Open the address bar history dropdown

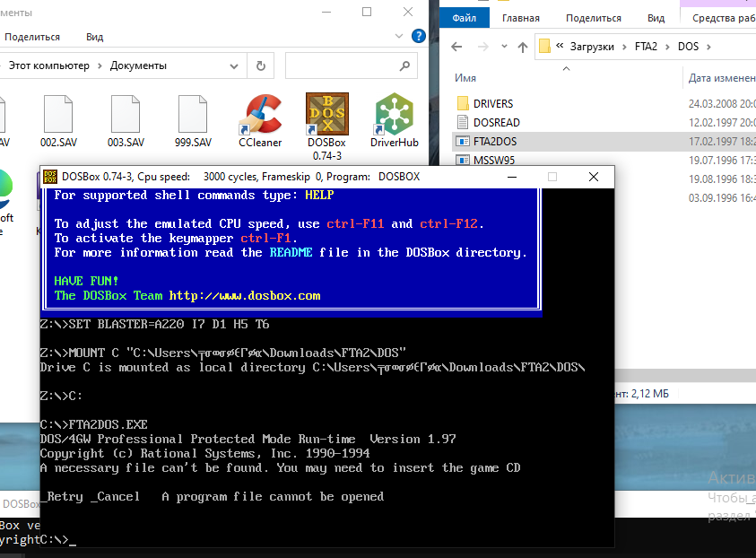(x=235, y=65)
